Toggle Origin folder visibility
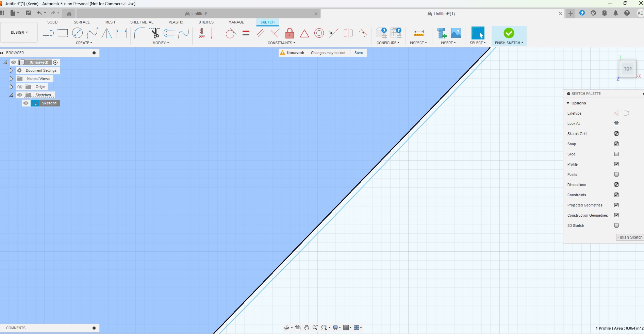This screenshot has width=644, height=334. (20, 87)
